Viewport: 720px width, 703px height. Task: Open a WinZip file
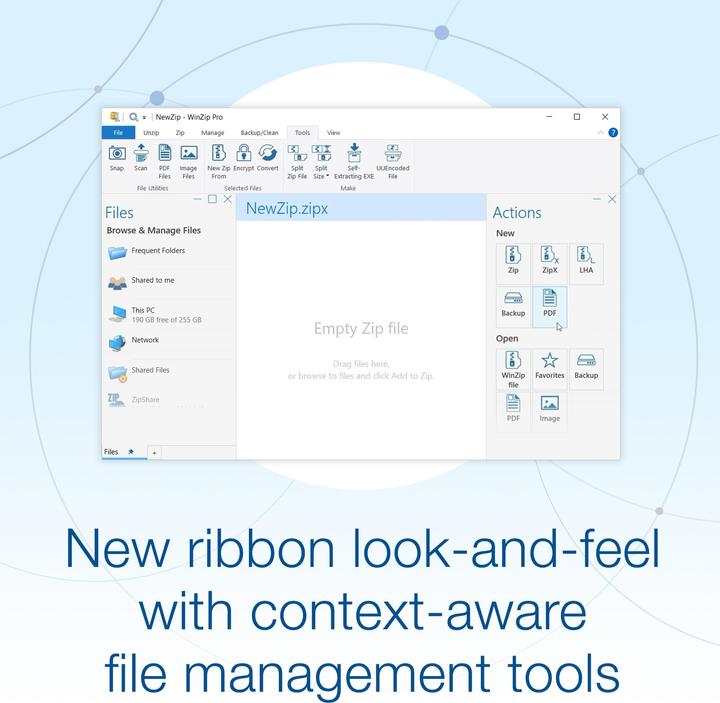(x=513, y=369)
